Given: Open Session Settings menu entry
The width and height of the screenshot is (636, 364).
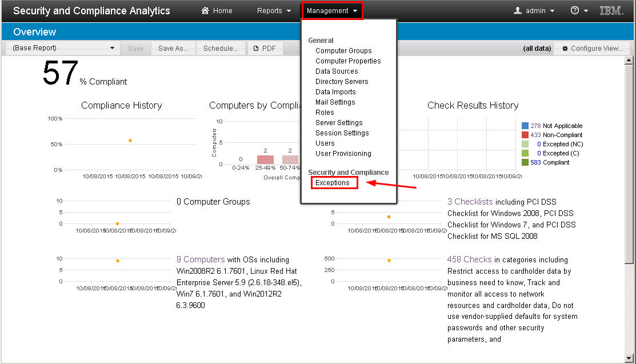Looking at the screenshot, I should point(342,133).
